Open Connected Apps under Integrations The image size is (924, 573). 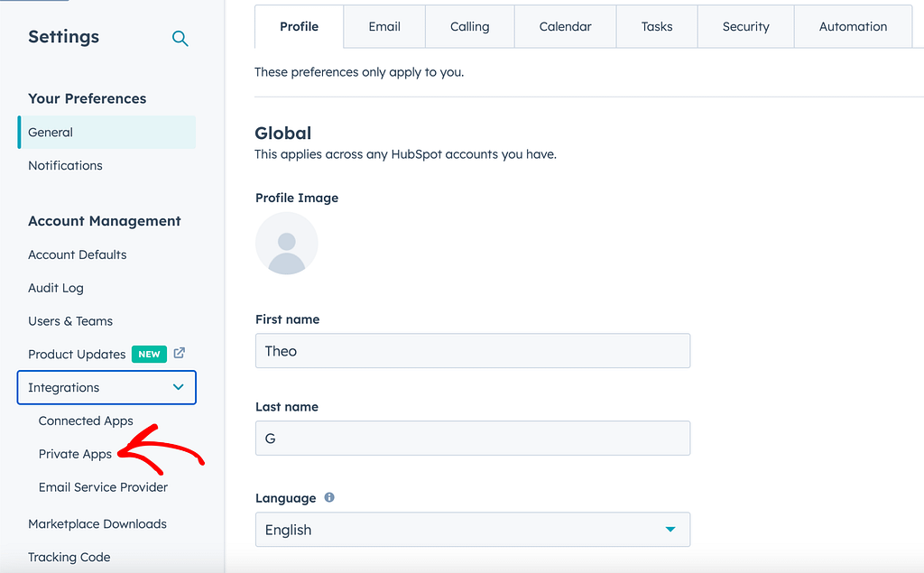point(86,421)
